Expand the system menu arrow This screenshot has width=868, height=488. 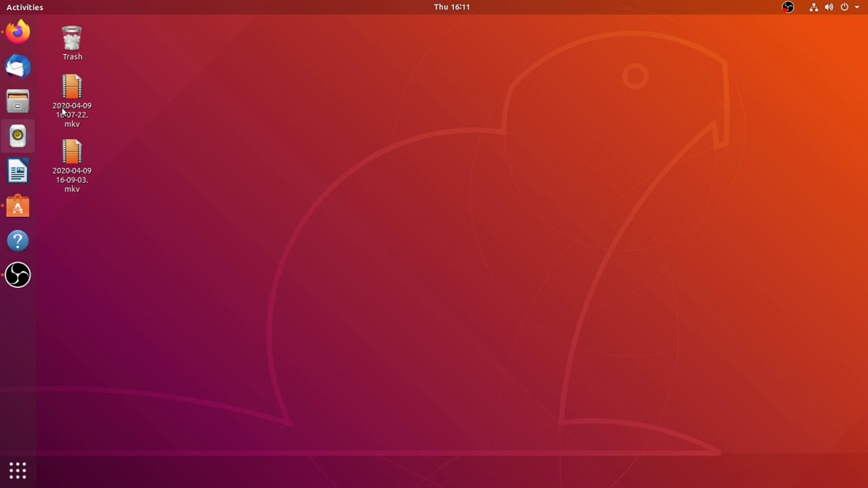pos(857,7)
